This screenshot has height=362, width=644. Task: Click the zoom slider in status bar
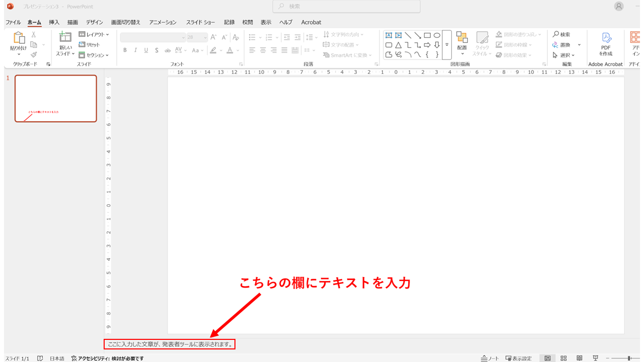629,358
